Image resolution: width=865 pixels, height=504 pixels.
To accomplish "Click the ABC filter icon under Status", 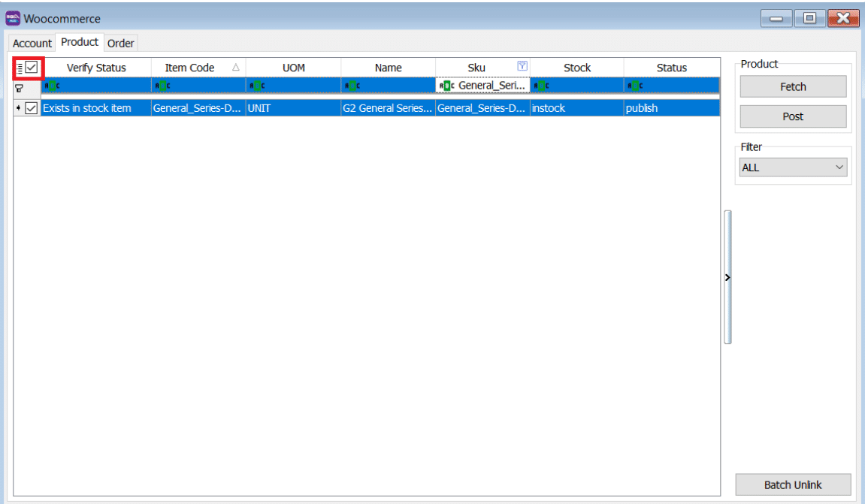I will [635, 86].
